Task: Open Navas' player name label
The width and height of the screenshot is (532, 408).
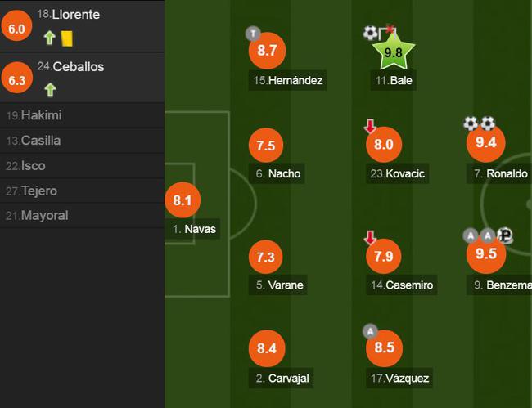Action: 195,229
